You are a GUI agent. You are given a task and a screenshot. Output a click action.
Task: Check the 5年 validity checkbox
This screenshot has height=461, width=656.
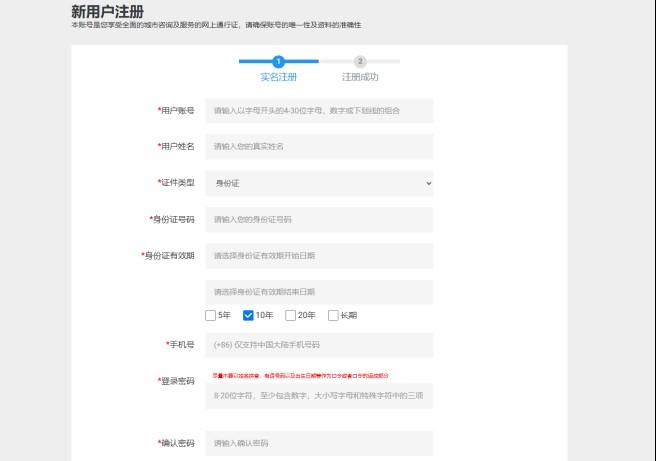click(x=211, y=316)
